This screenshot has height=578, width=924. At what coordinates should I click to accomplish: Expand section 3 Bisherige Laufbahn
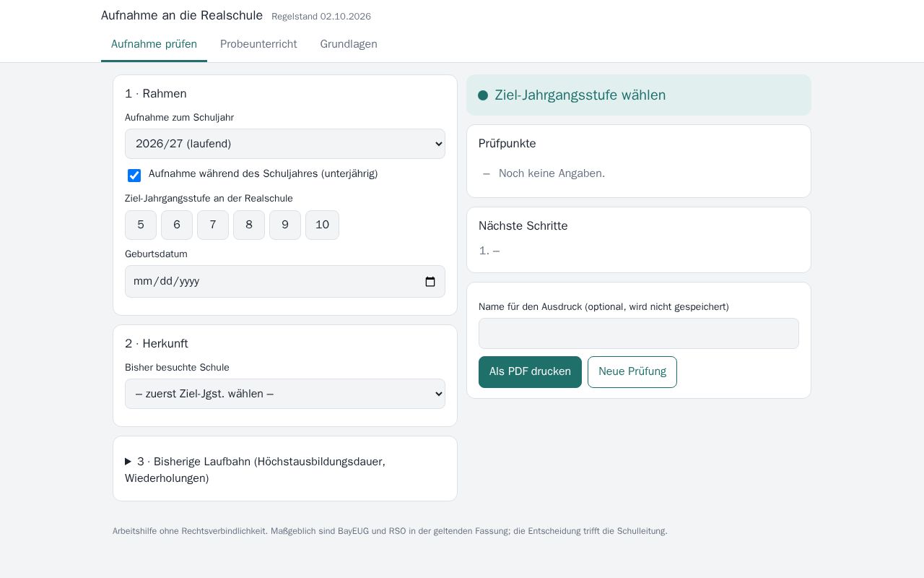(x=285, y=470)
